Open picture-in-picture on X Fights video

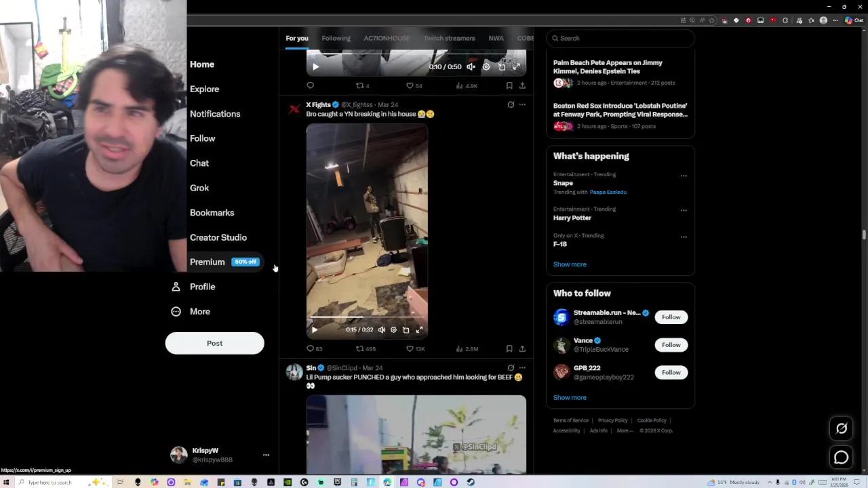[x=406, y=330]
